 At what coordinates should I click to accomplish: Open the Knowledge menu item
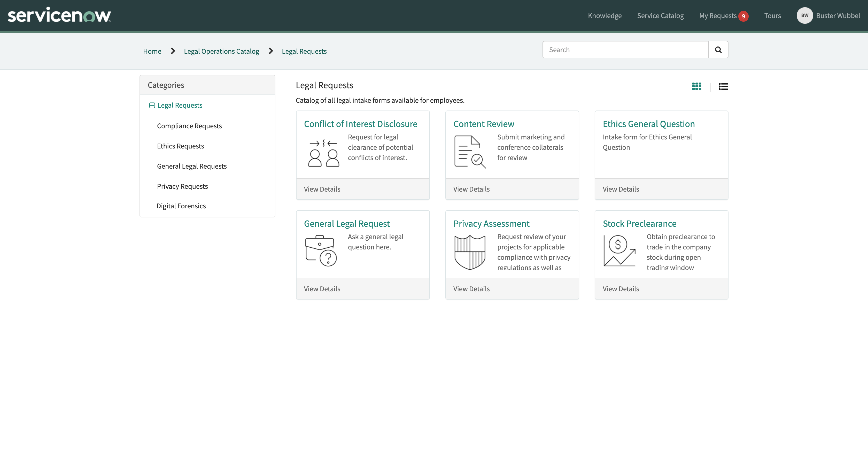[605, 16]
